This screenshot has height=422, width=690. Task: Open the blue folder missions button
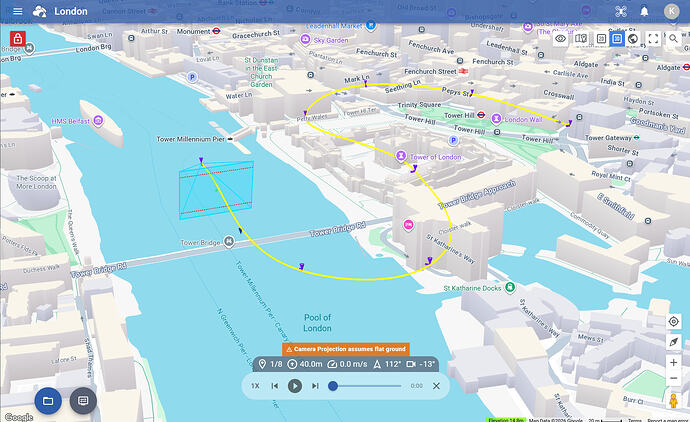(x=48, y=401)
